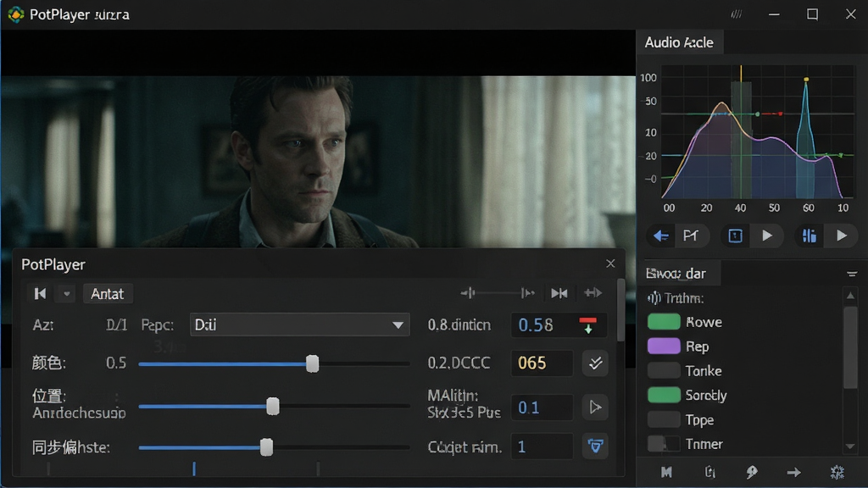Open the small dropdown arrow beside skip-to-start
Screen dimensions: 868x488
66,293
